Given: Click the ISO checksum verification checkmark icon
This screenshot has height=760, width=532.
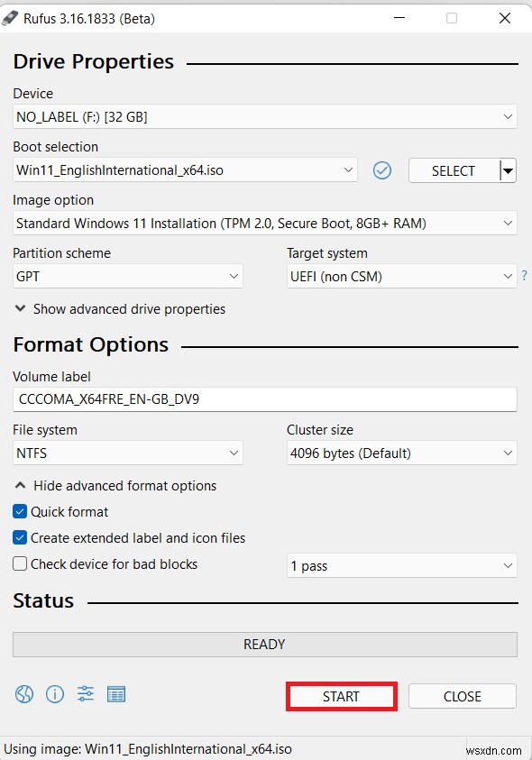Looking at the screenshot, I should (x=381, y=170).
